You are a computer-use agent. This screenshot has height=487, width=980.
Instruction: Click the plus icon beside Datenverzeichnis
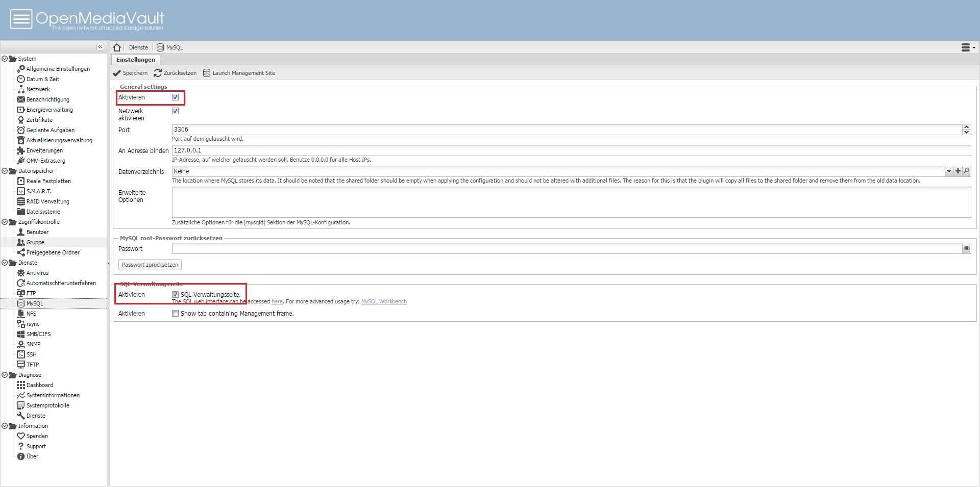tap(958, 171)
